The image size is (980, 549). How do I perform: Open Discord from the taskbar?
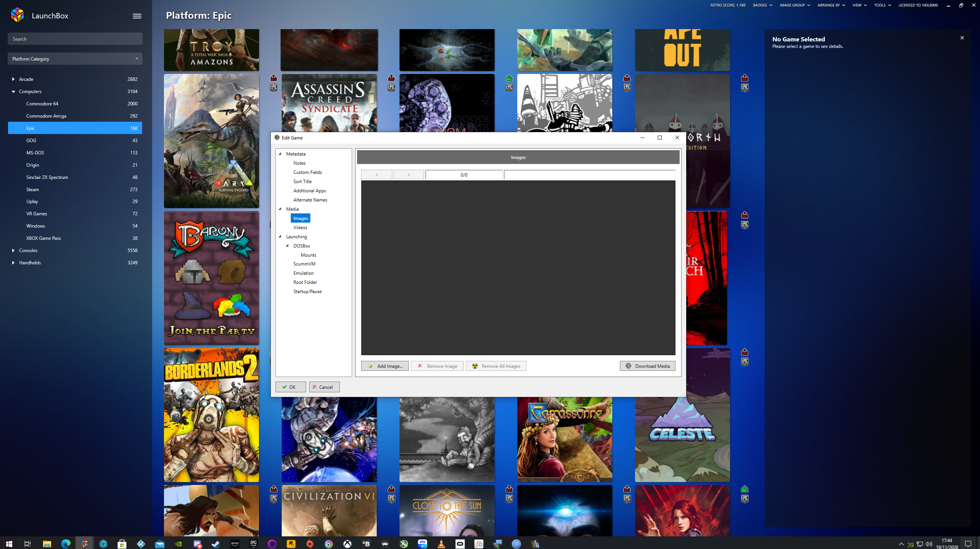point(197,544)
